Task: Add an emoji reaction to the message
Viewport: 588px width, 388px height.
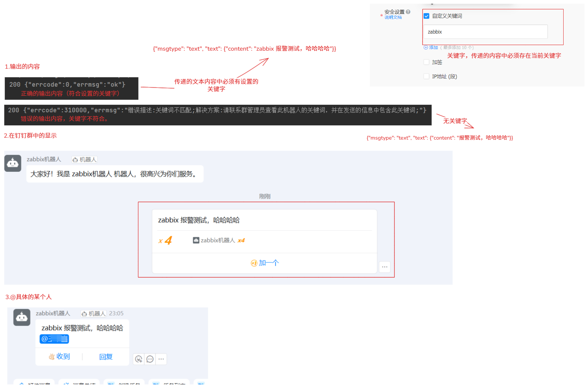Action: [138, 359]
